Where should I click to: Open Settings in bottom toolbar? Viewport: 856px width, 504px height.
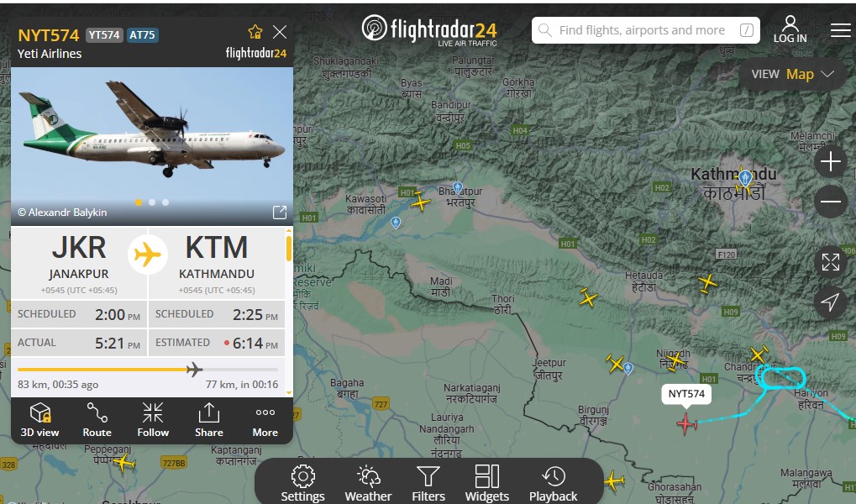303,483
